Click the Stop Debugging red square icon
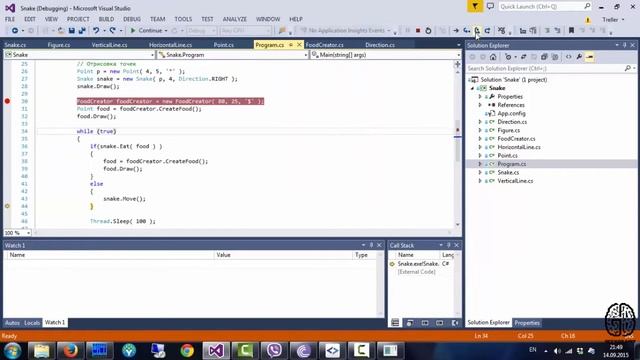Screen dimensions: 640x360 [x=418, y=31]
